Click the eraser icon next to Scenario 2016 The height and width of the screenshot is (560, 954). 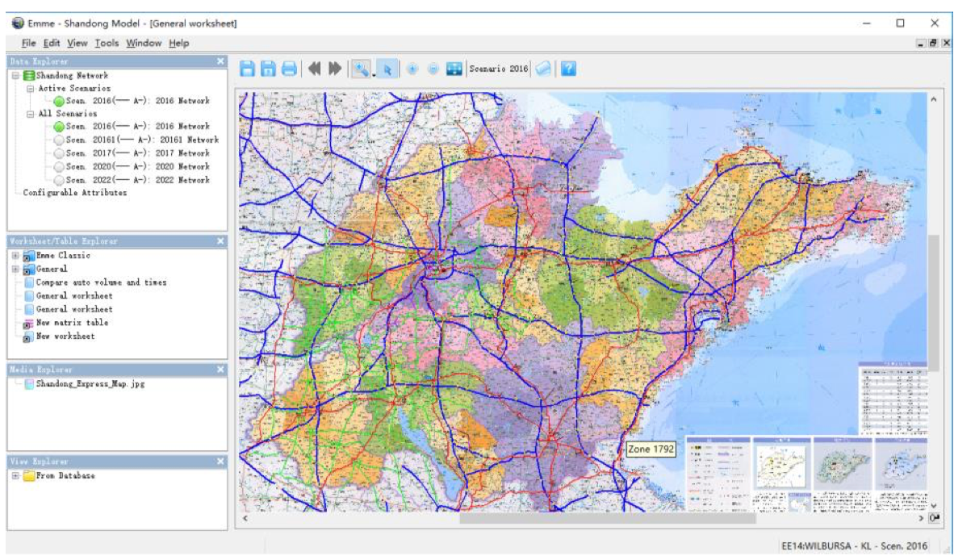click(x=543, y=69)
